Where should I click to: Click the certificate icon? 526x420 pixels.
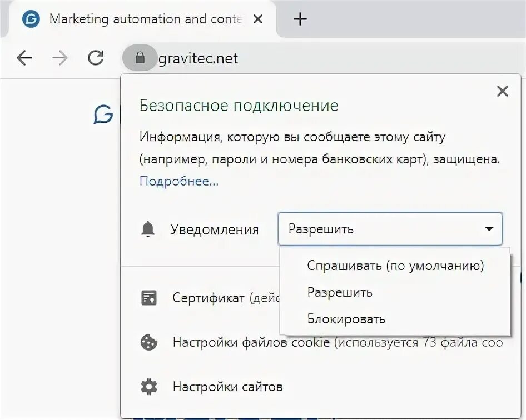(148, 298)
